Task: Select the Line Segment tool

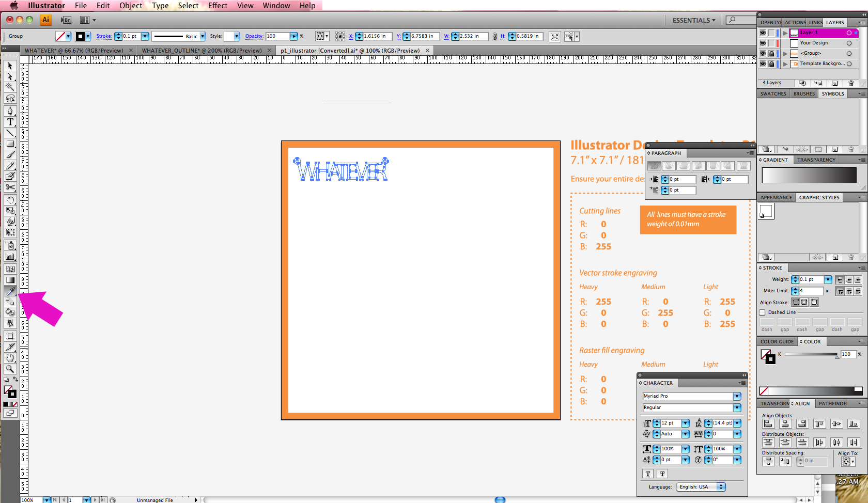Action: 10,133
